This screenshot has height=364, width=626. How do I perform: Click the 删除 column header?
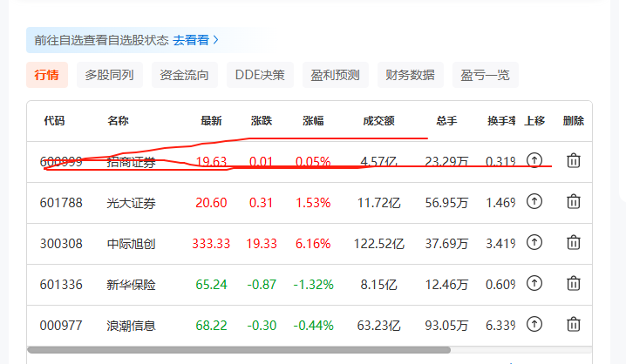(574, 121)
